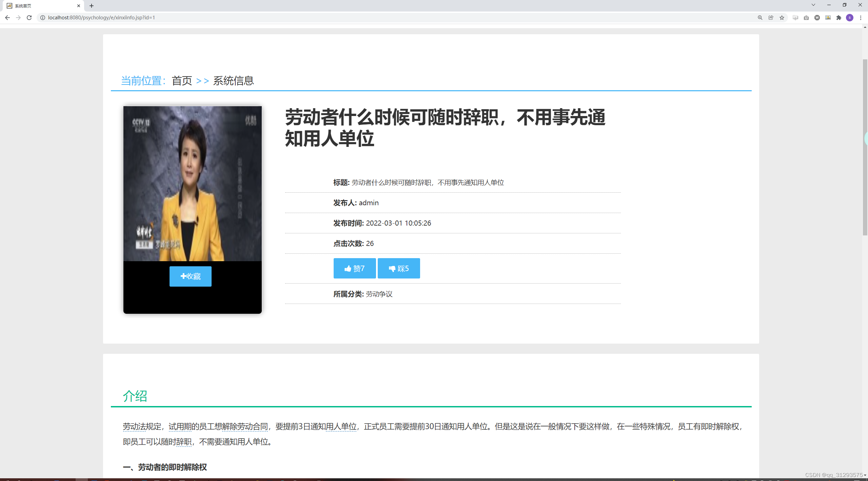The width and height of the screenshot is (868, 481).
Task: Click the zoom magnifier icon in the toolbar
Action: point(760,17)
